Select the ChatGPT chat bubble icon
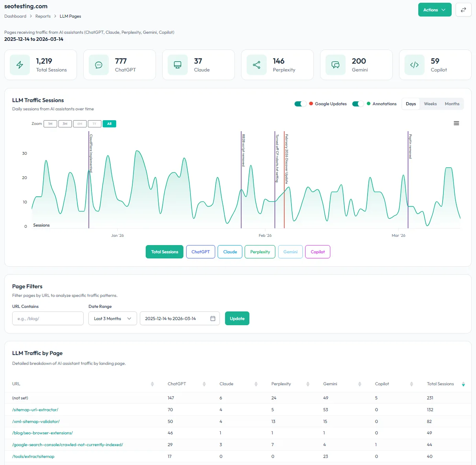 (x=98, y=64)
